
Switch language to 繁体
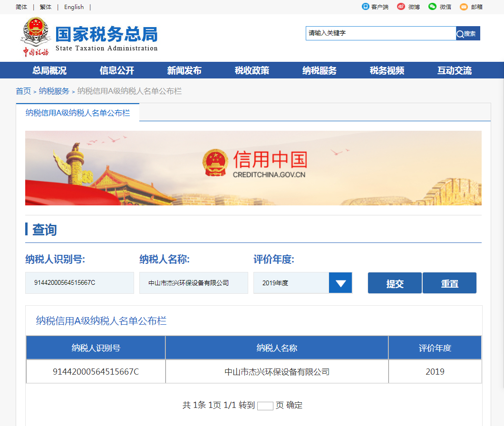pyautogui.click(x=45, y=7)
